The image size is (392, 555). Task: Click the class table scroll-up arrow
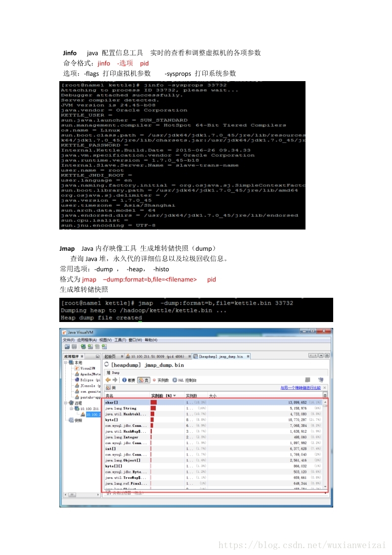[325, 402]
